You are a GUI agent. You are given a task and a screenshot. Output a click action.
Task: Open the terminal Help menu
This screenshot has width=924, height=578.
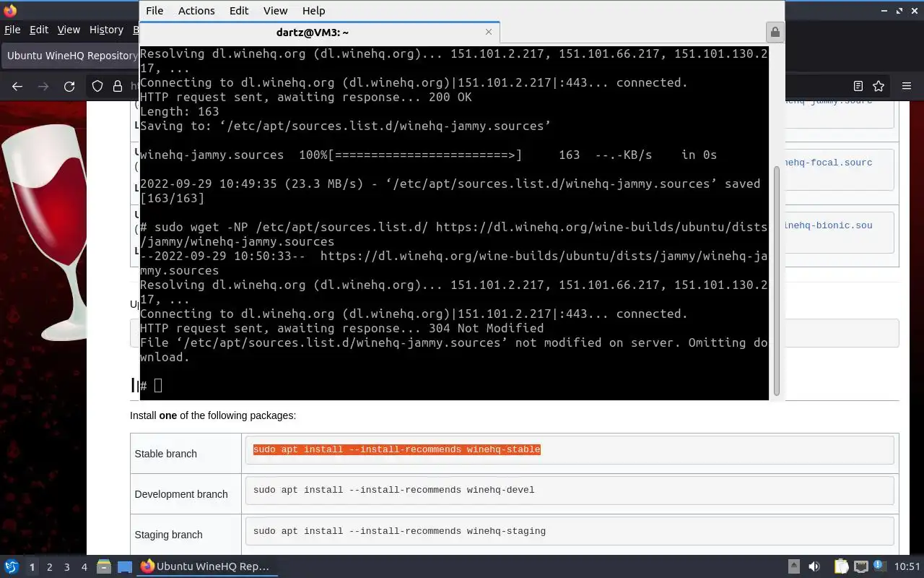(313, 10)
